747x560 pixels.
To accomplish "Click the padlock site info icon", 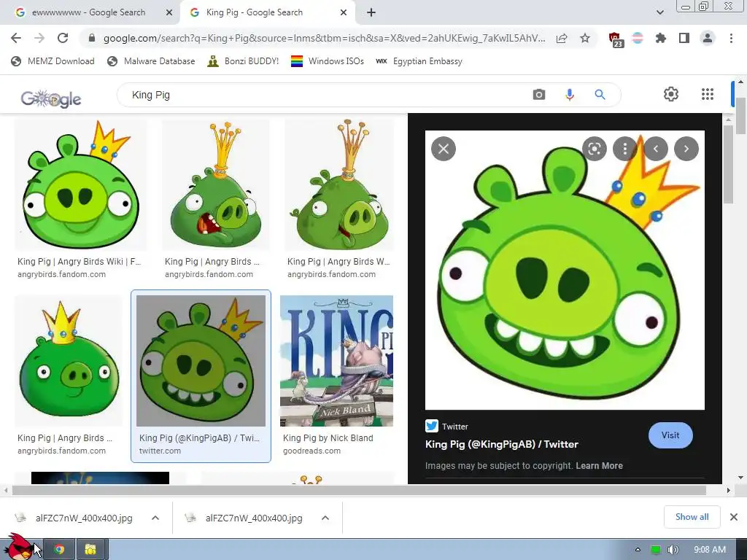I will 92,38.
